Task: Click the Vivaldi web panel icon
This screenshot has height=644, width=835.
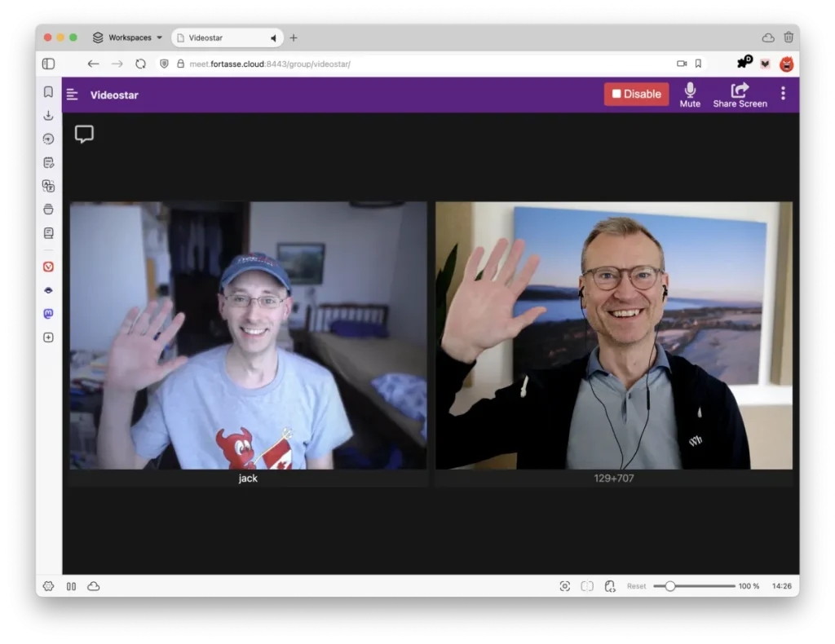Action: [48, 267]
